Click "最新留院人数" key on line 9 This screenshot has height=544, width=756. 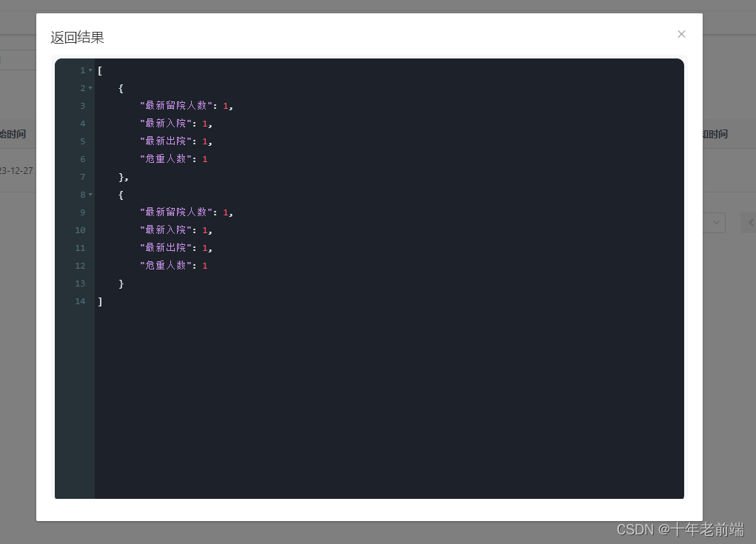(176, 212)
